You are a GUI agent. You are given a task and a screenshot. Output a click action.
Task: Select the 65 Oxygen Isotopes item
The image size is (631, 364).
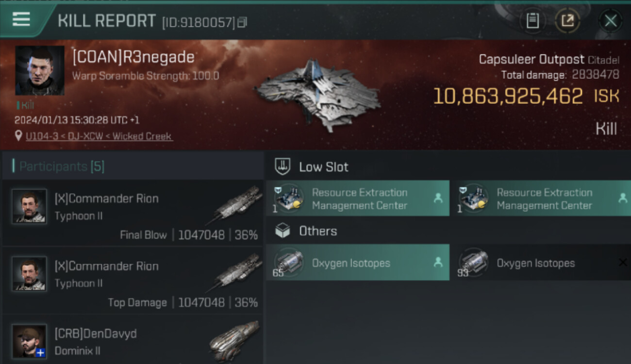click(x=357, y=263)
